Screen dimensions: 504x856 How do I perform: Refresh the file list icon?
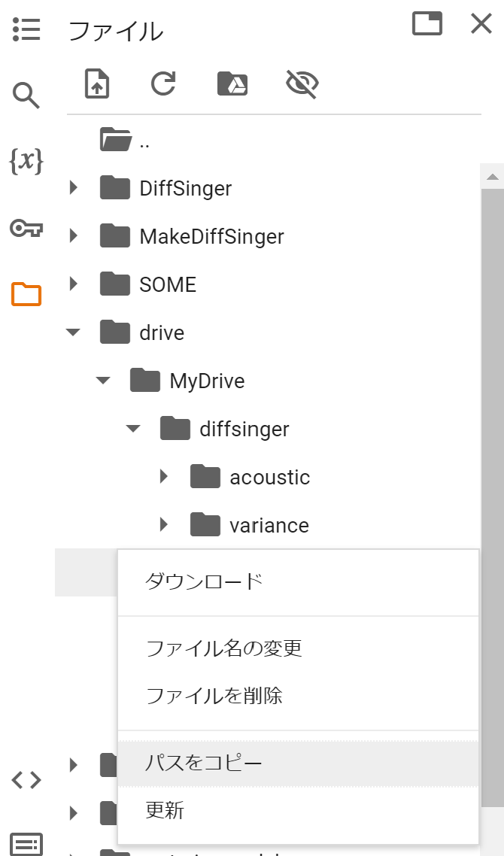(163, 83)
